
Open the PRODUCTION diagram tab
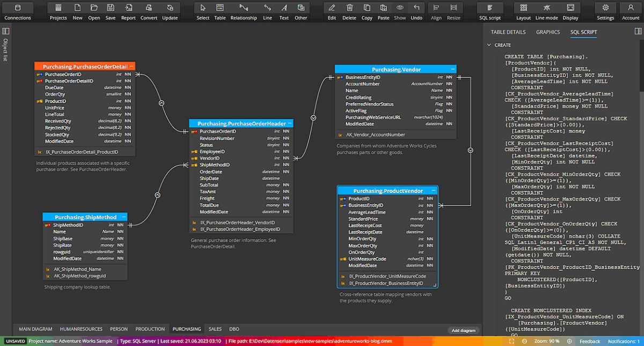[150, 329]
